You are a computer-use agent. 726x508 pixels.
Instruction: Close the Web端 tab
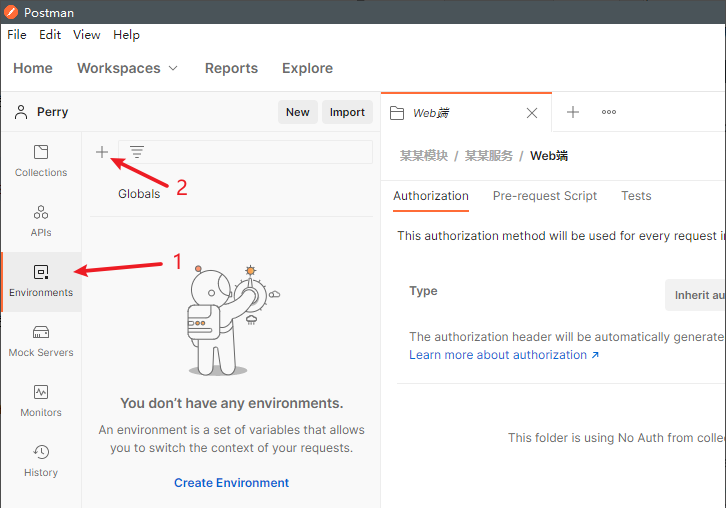point(532,113)
